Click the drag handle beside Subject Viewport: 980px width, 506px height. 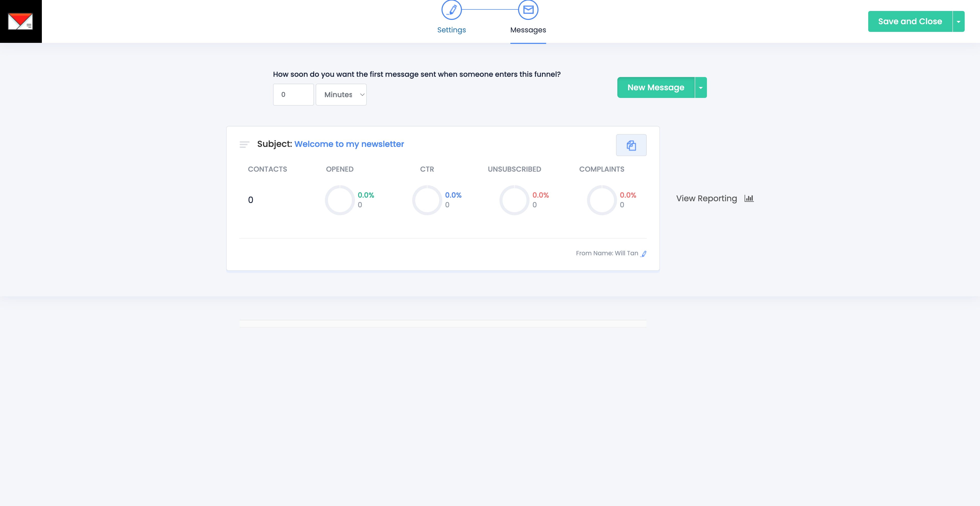point(244,144)
